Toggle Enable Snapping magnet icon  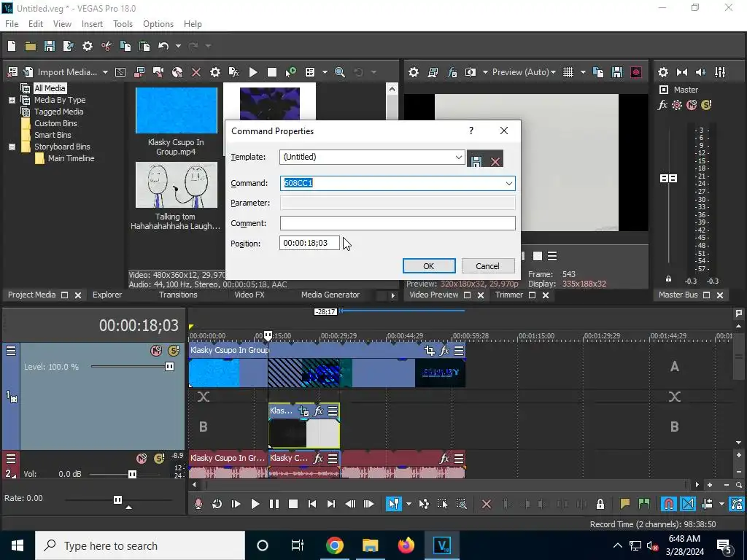(x=668, y=504)
